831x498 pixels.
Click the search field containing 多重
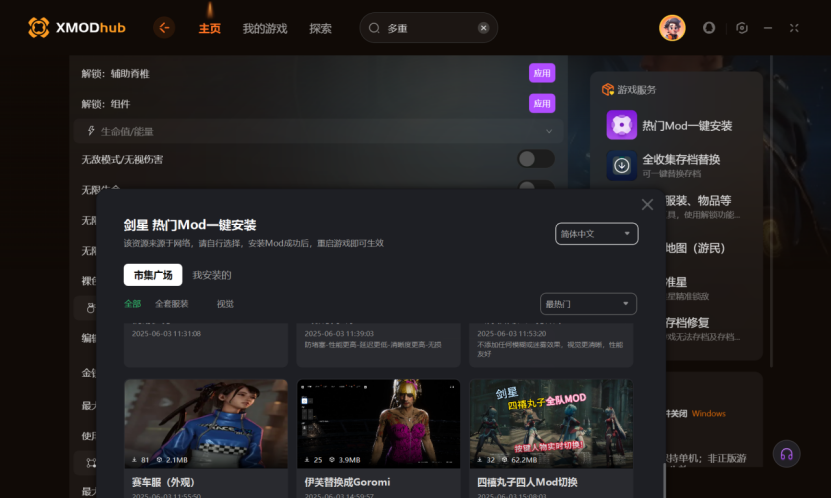[x=428, y=28]
